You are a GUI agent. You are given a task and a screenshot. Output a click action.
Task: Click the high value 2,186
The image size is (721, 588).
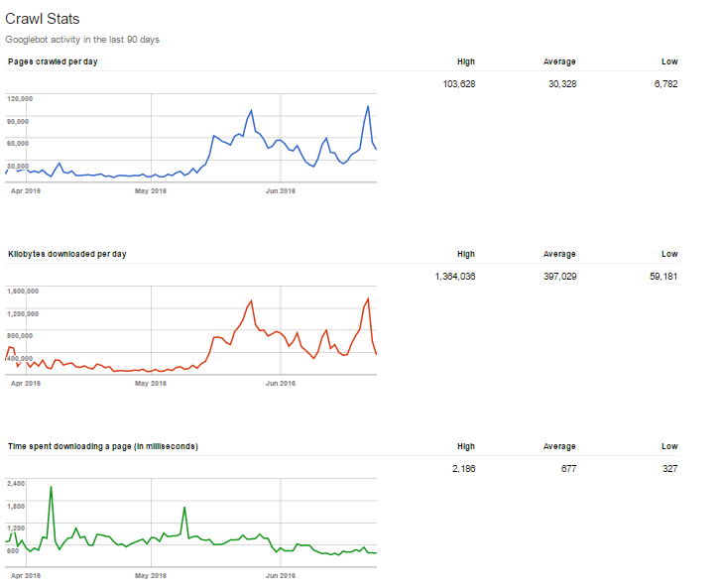click(x=461, y=469)
